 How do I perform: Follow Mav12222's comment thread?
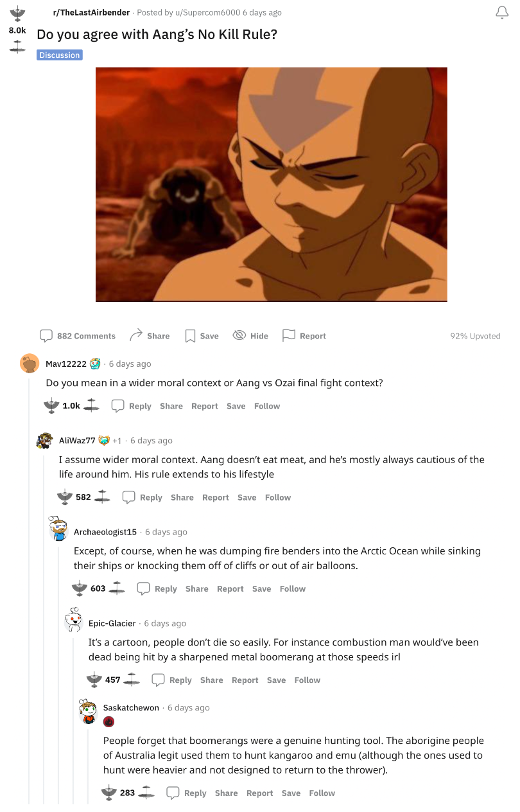(267, 406)
